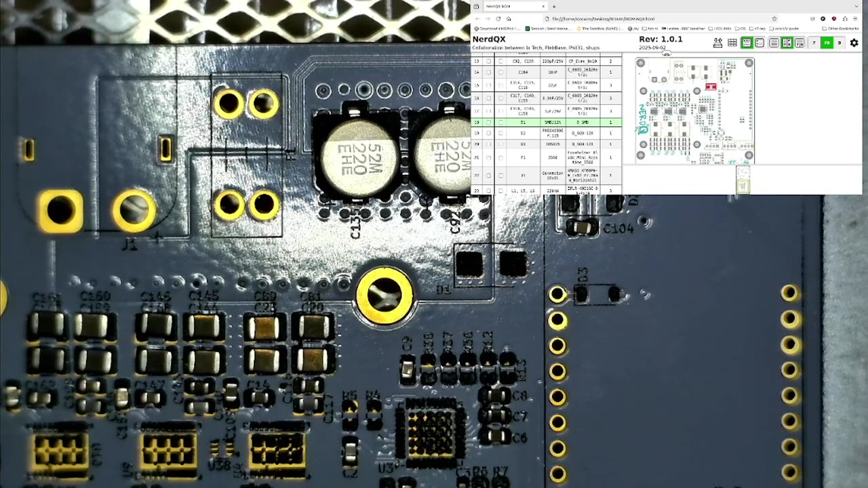Show front layer only (F button)
868x488 pixels.
pos(814,43)
